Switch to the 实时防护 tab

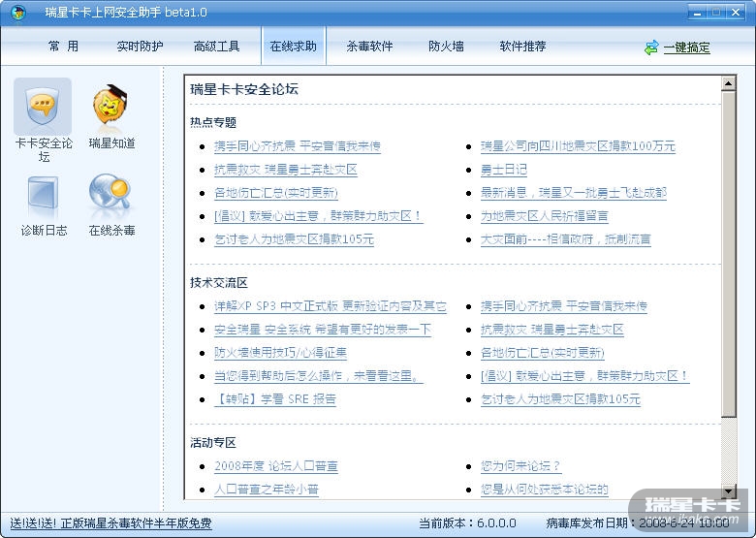pyautogui.click(x=140, y=47)
